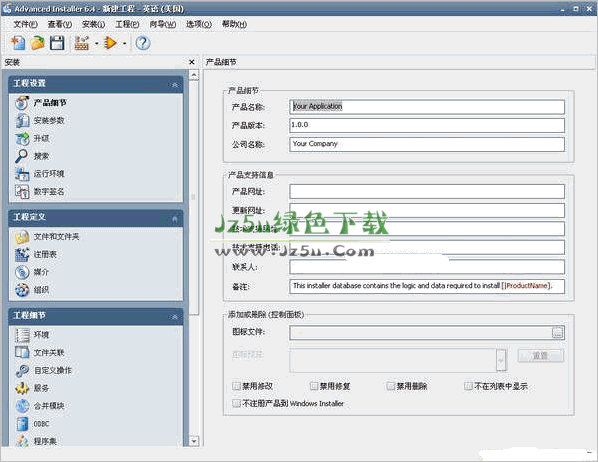Click the Save floppy disk icon
The width and height of the screenshot is (598, 462).
[x=57, y=43]
